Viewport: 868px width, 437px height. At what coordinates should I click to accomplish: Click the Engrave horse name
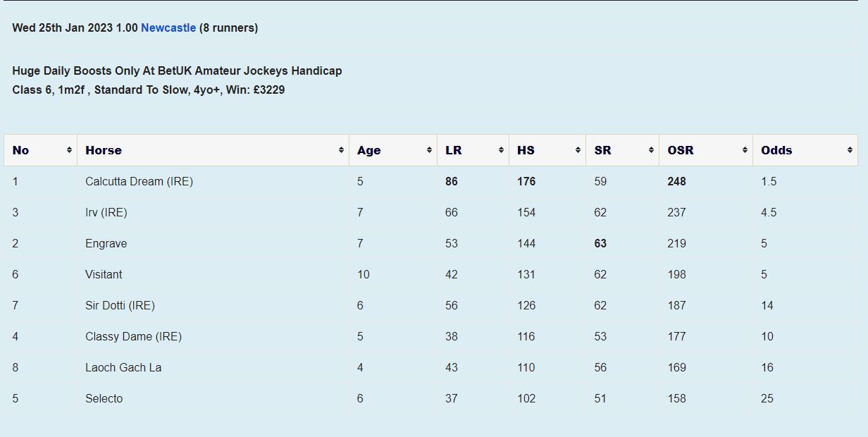click(106, 243)
